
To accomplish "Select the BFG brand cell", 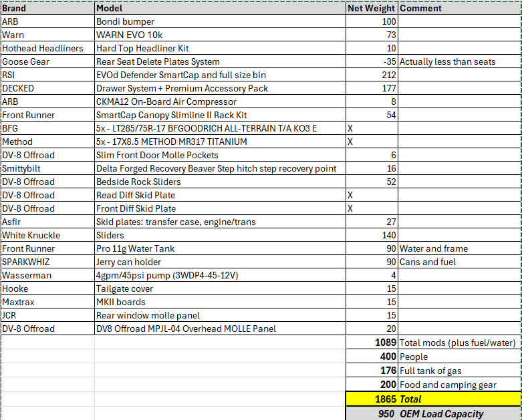I will [47, 128].
